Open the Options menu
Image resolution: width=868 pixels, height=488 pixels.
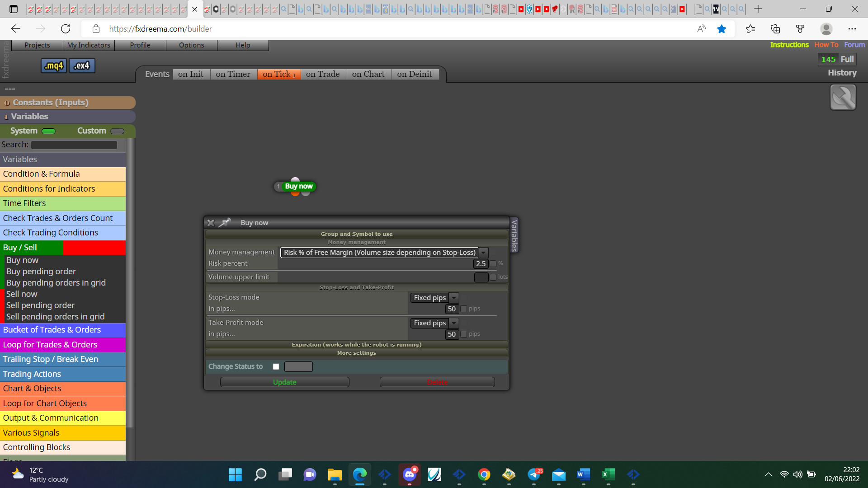pos(191,45)
